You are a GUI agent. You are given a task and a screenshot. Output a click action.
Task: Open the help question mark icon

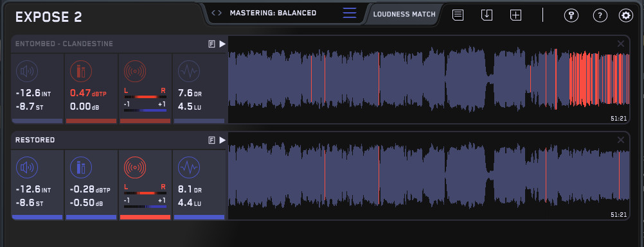click(x=600, y=15)
